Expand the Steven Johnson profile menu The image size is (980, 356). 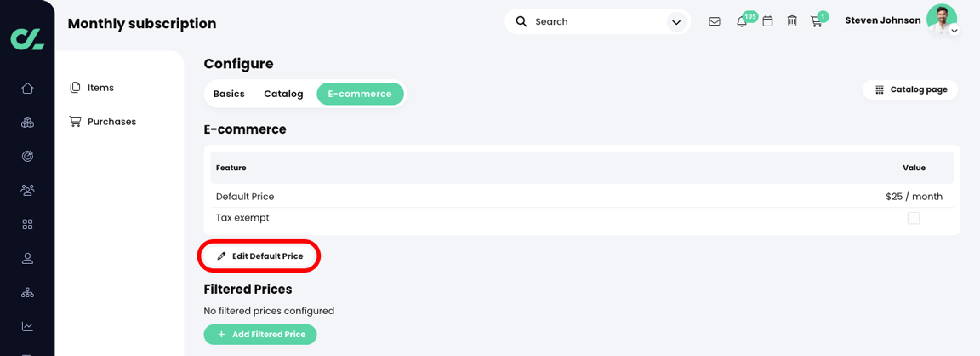point(954,30)
